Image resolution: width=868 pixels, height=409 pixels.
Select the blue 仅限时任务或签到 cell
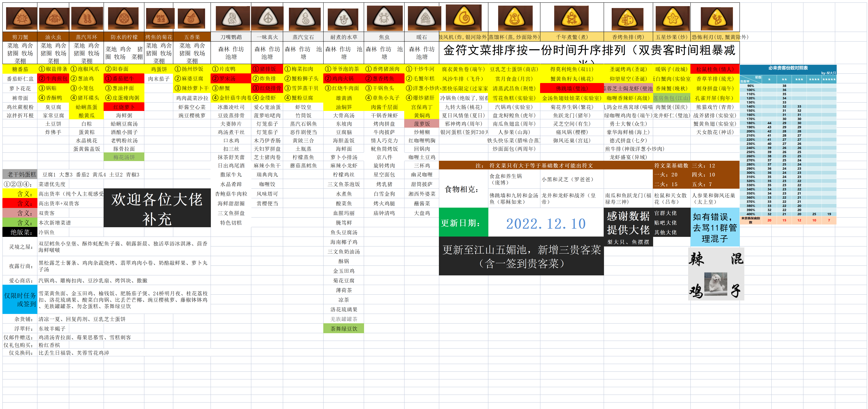tap(20, 299)
